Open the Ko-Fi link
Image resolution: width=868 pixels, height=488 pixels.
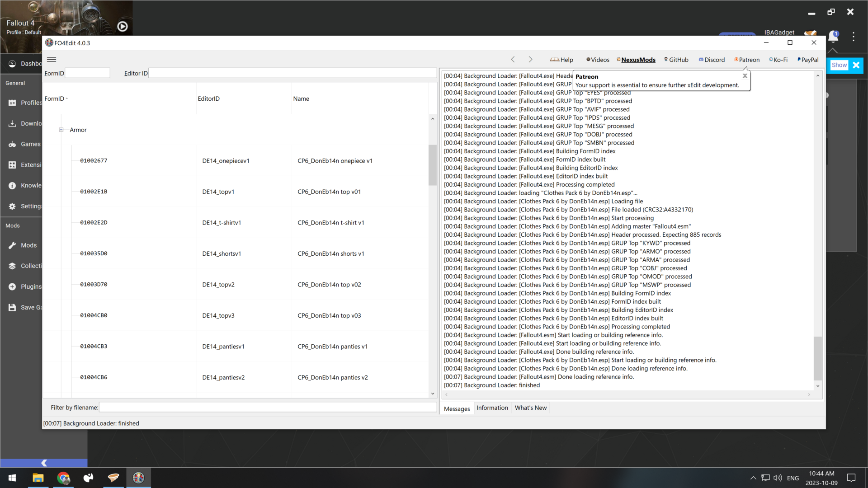pyautogui.click(x=778, y=60)
